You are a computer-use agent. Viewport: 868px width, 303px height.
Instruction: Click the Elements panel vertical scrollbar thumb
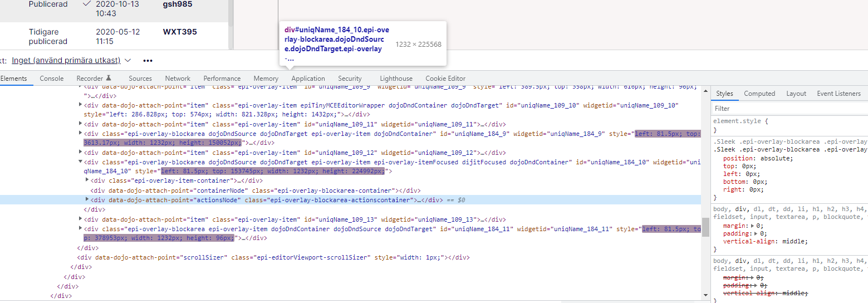705,227
